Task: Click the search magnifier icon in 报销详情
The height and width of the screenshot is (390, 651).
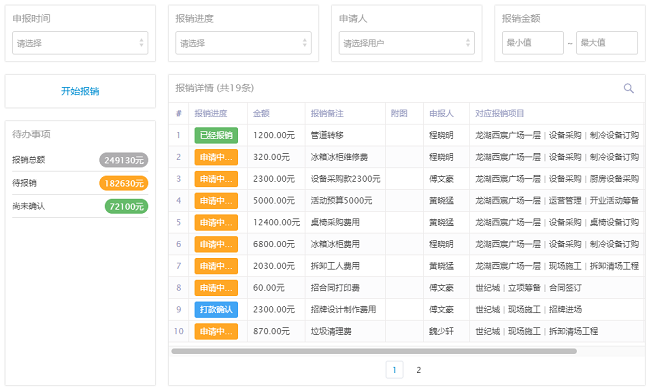Action: pos(629,88)
